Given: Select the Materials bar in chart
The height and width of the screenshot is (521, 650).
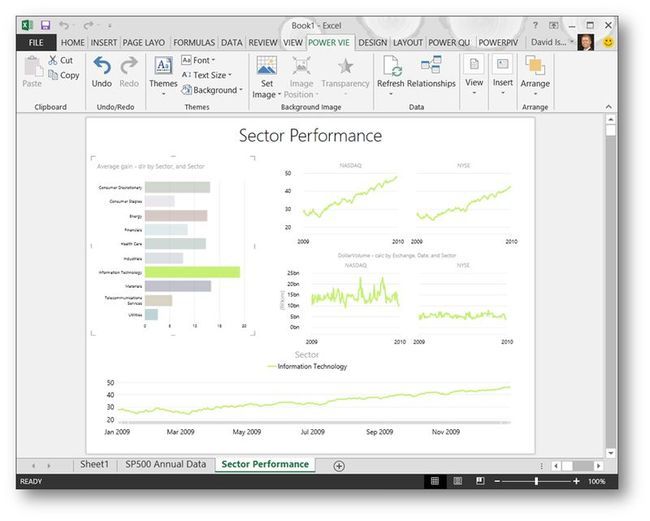Looking at the screenshot, I should pyautogui.click(x=178, y=286).
